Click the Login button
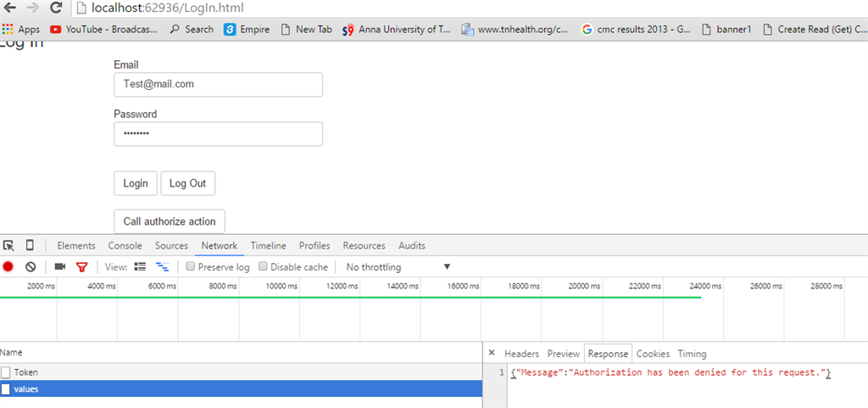 point(136,183)
